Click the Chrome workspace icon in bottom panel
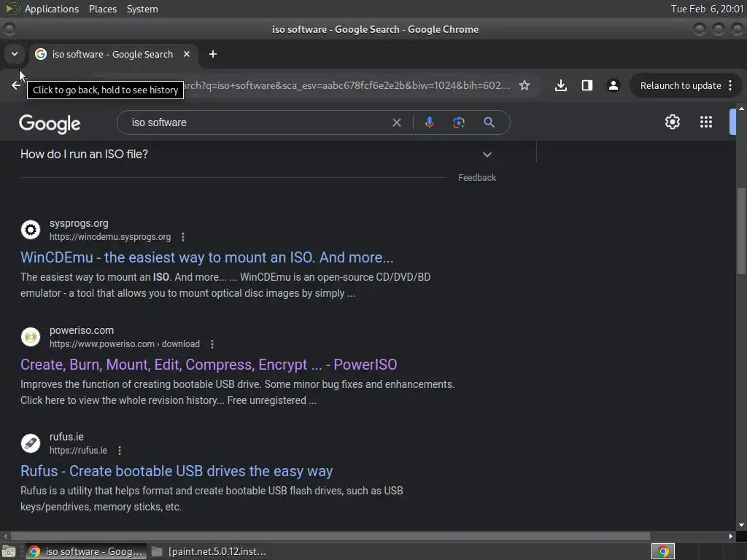Screen dimensions: 747x560 pyautogui.click(x=662, y=551)
